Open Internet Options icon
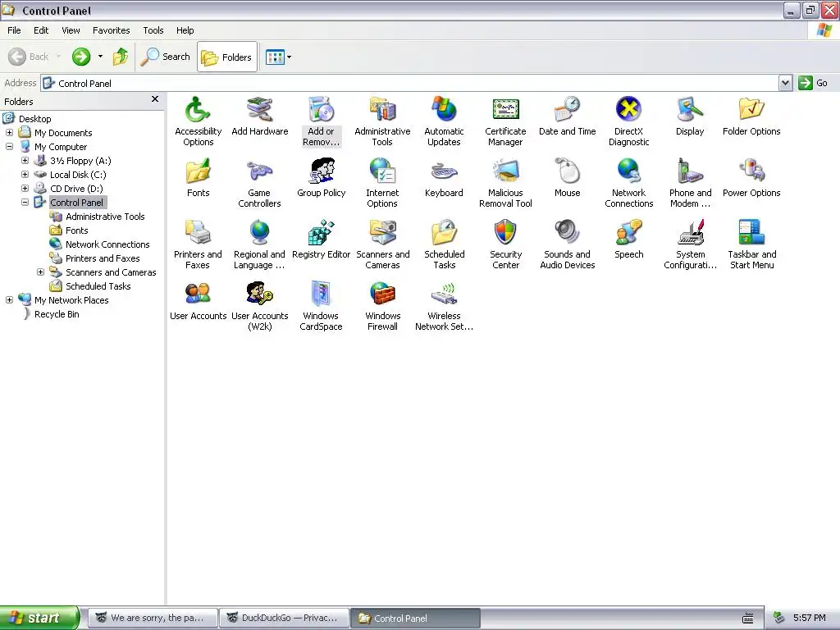The image size is (840, 630). click(382, 183)
